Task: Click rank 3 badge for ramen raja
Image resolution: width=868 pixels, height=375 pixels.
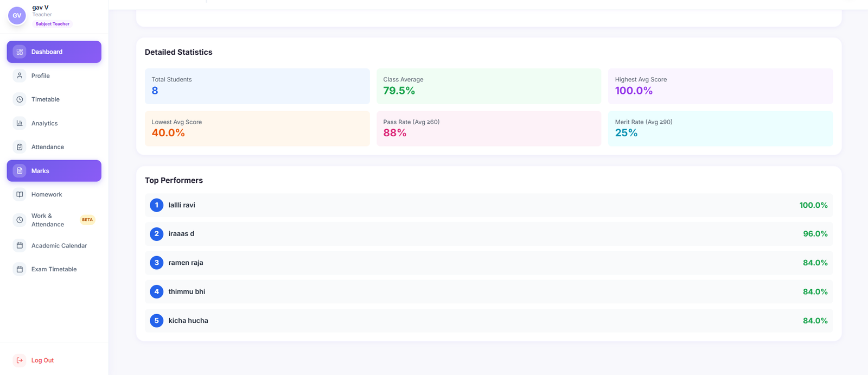Action: click(156, 263)
